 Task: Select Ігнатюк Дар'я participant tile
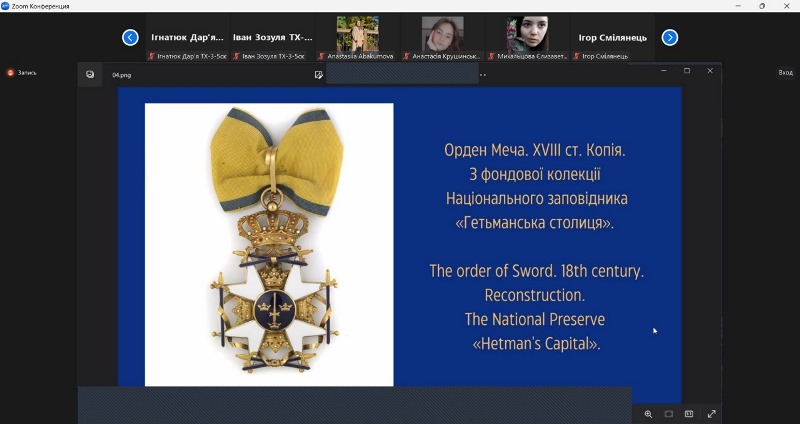tap(188, 37)
